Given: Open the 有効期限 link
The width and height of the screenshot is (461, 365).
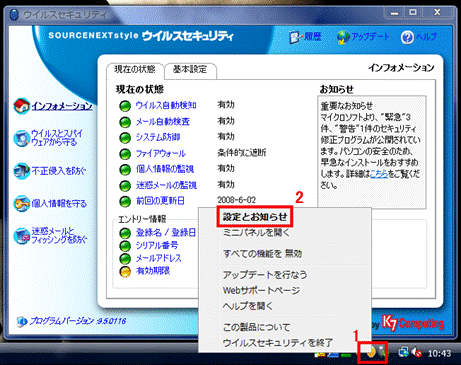Looking at the screenshot, I should click(x=153, y=271).
